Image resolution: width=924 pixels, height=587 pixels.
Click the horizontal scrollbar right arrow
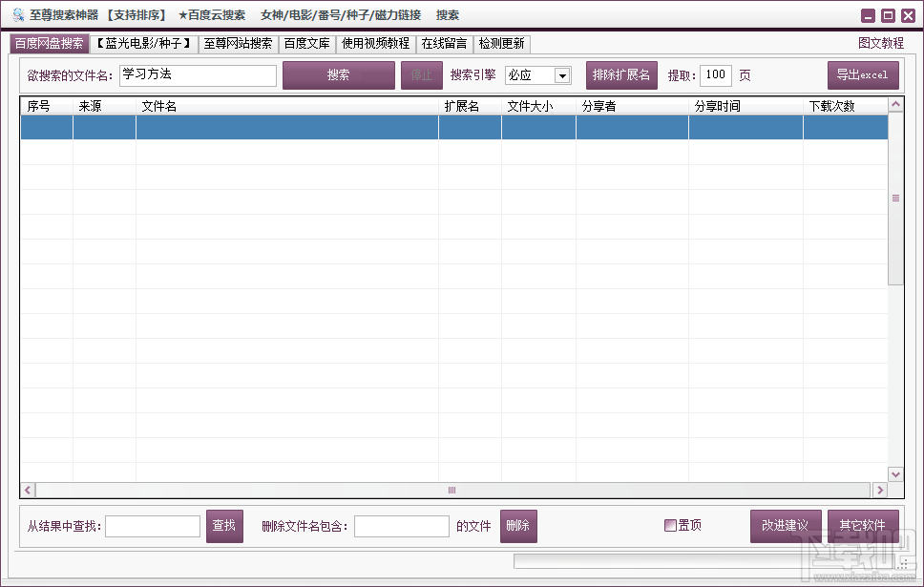click(x=880, y=490)
